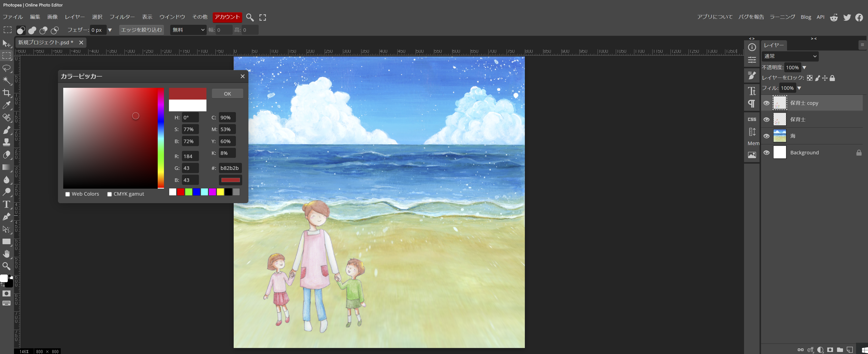Viewport: 868px width, 354px height.
Task: Expand the 無料 selection style dropdown
Action: [188, 30]
